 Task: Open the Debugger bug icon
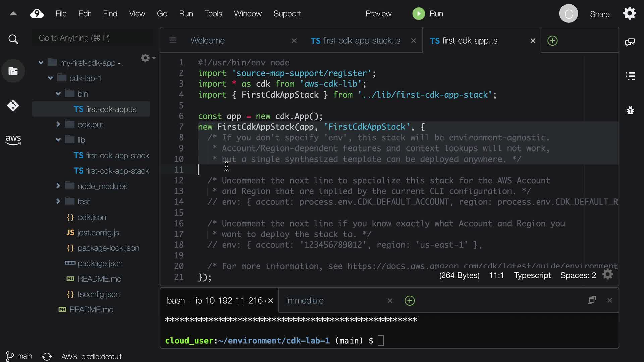pyautogui.click(x=630, y=110)
